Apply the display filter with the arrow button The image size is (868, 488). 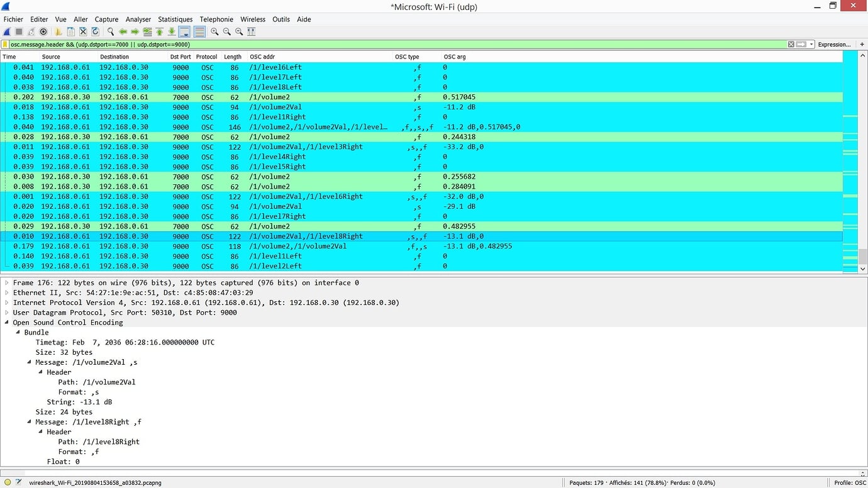point(801,45)
